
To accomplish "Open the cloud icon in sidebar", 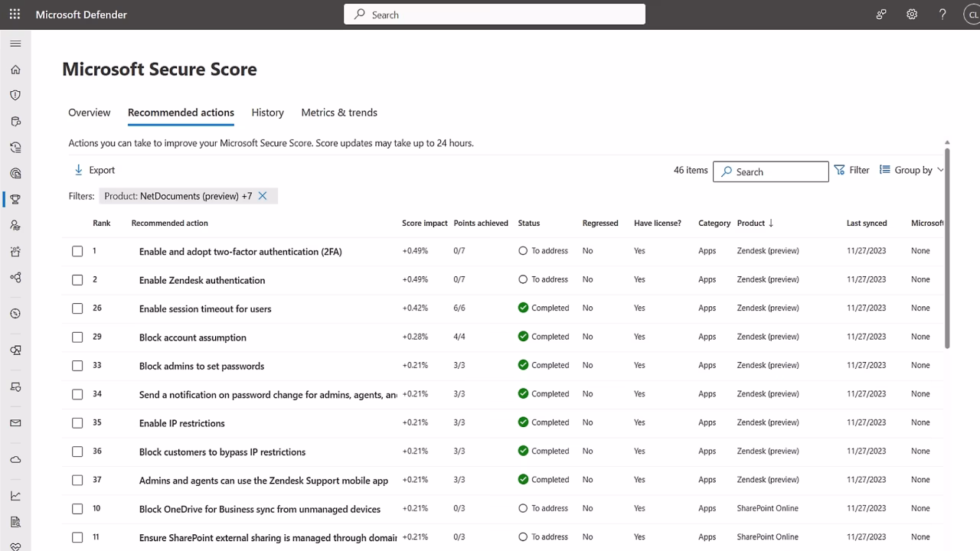I will click(15, 460).
